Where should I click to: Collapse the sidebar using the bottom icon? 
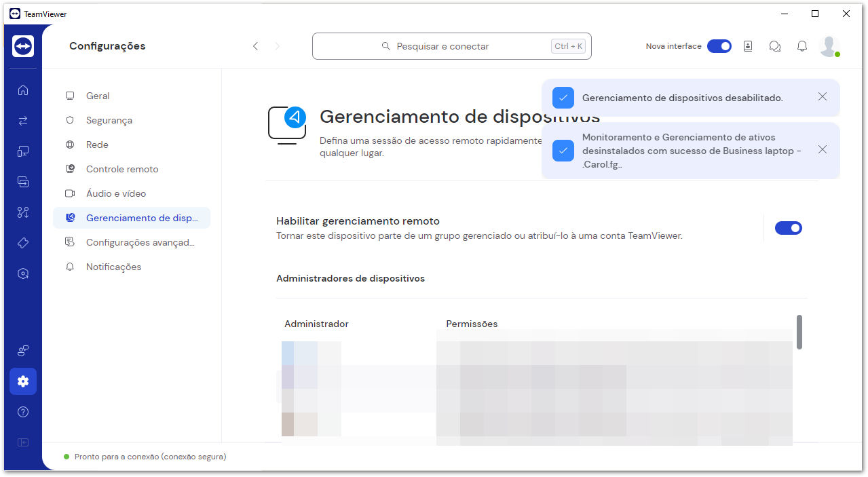pyautogui.click(x=22, y=442)
